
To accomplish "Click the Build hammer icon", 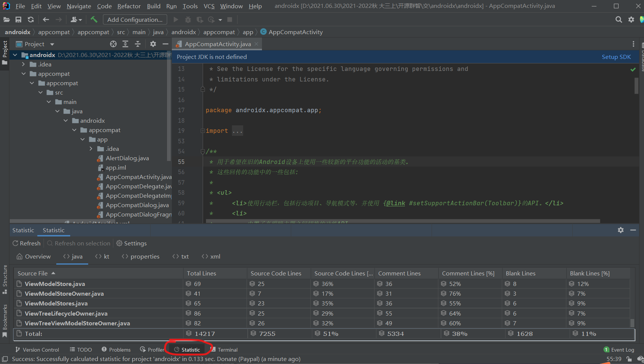I will tap(94, 20).
